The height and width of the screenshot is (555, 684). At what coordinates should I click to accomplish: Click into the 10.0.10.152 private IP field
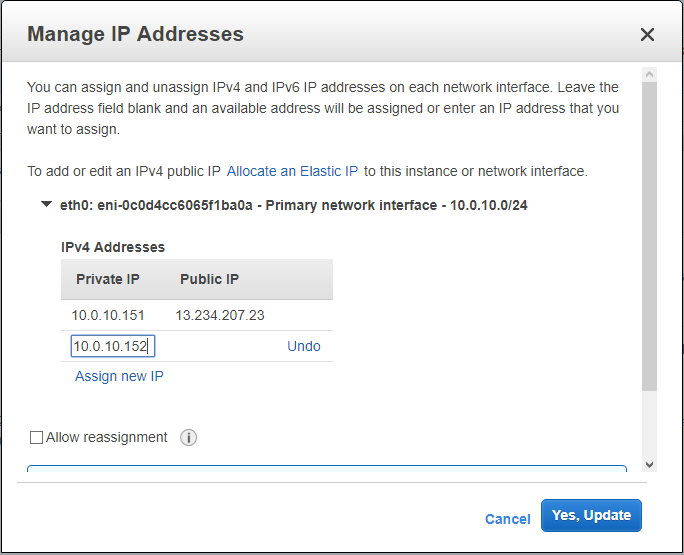112,346
